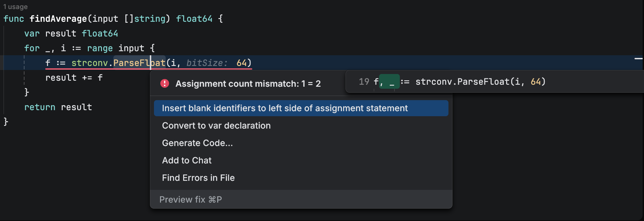Click float64 return type in function signature
Viewport: 644px width, 221px height.
click(194, 19)
